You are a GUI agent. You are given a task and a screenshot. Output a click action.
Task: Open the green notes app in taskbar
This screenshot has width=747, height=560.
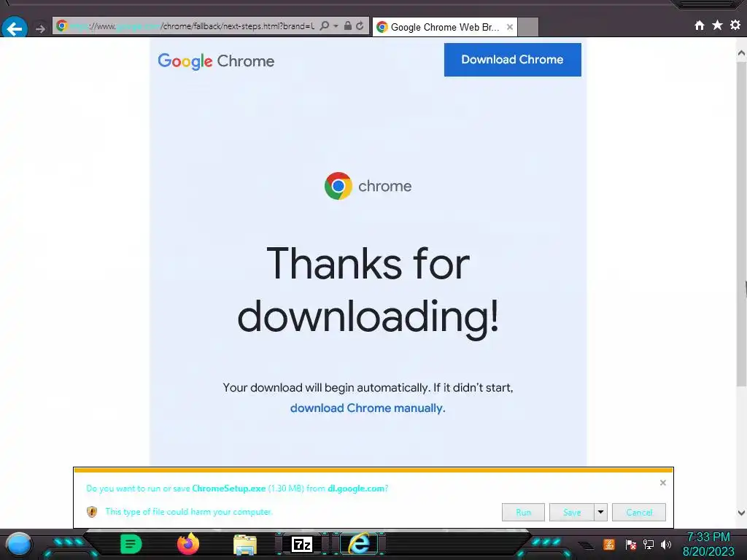tap(131, 544)
